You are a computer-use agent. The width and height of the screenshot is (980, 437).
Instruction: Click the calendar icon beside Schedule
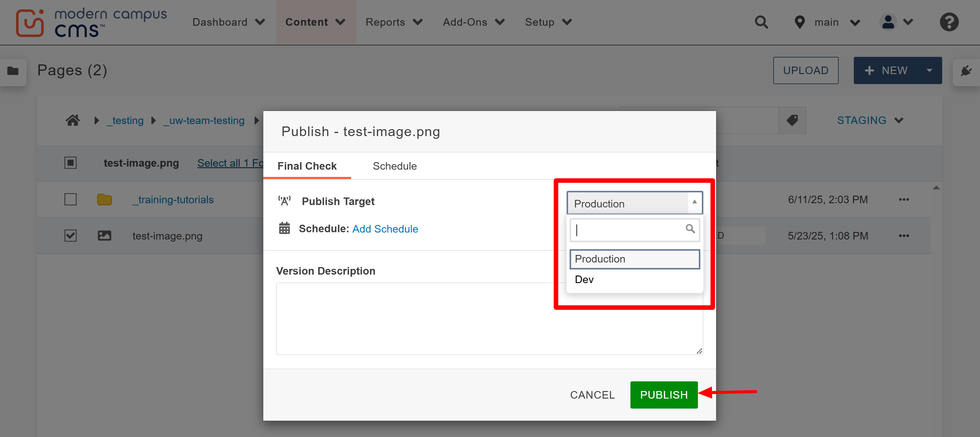coord(284,228)
